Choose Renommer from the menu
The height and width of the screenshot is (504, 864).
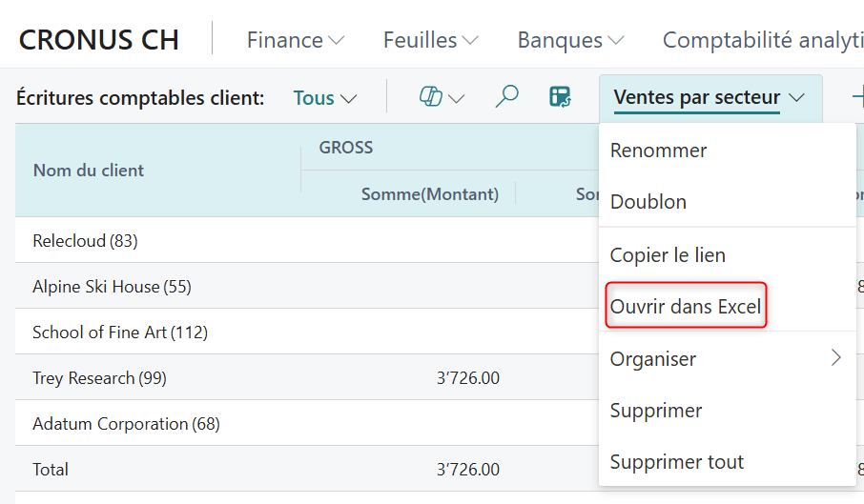click(x=658, y=151)
